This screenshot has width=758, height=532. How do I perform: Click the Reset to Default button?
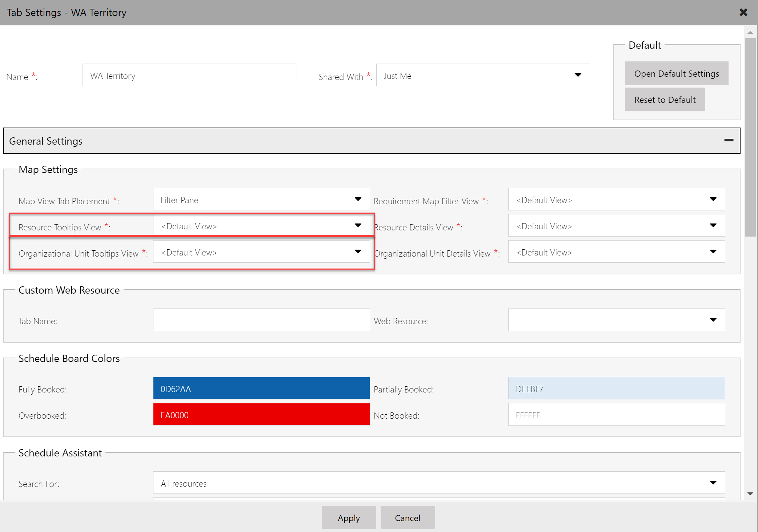click(665, 99)
